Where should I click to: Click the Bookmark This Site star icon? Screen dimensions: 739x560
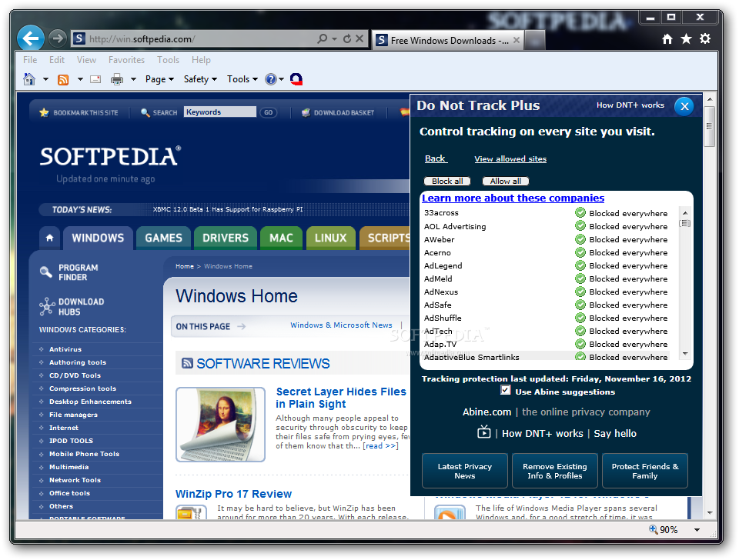click(x=45, y=112)
